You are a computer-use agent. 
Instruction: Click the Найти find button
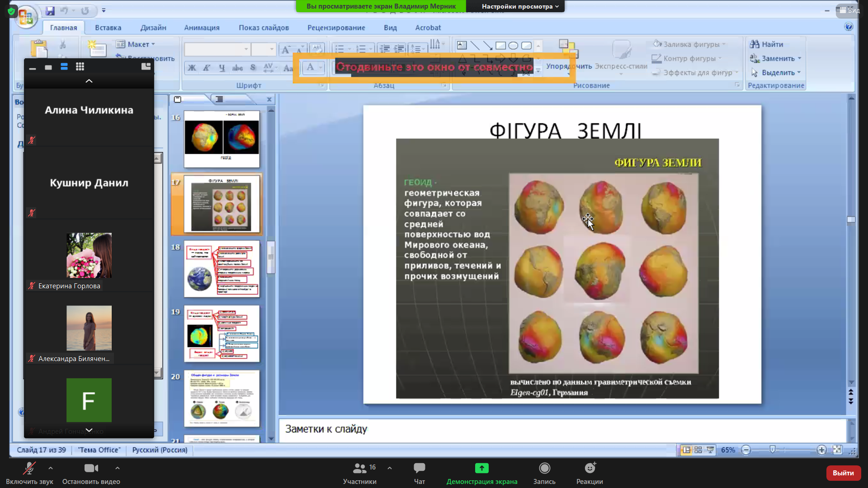click(x=767, y=44)
